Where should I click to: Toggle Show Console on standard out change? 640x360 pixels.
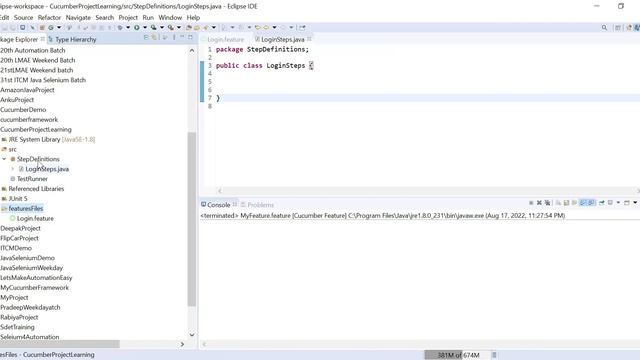[x=583, y=203]
